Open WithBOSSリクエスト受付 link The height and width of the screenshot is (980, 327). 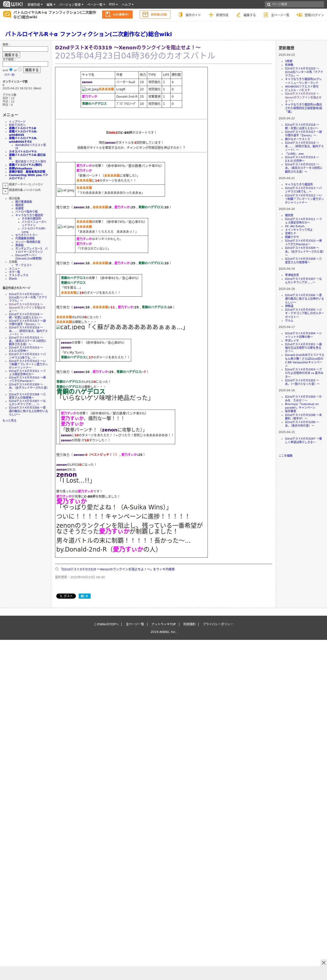pyautogui.click(x=31, y=147)
